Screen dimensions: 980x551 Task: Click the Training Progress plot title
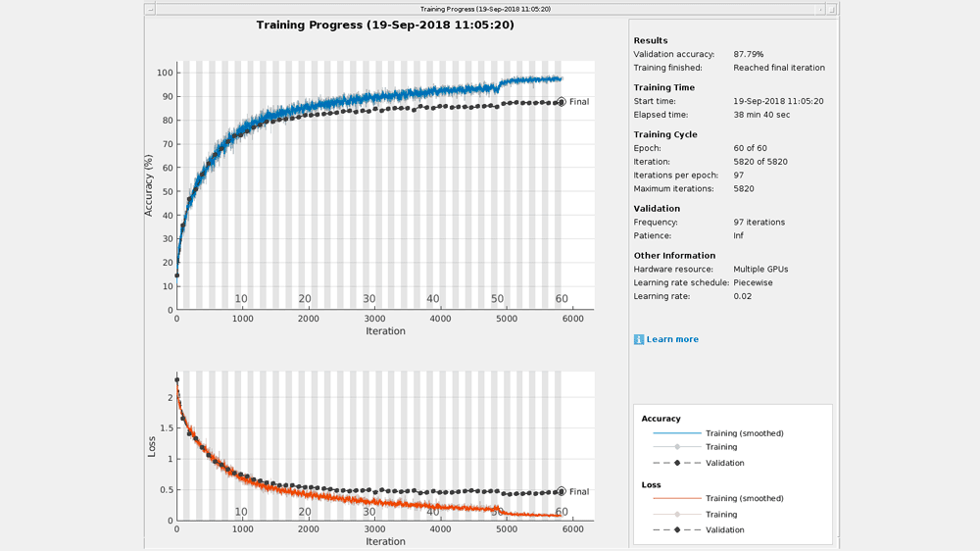pos(385,25)
